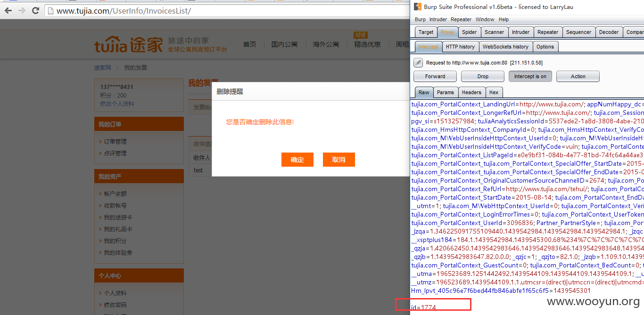
Task: Switch to the Intruder tool tab
Action: coord(520,32)
